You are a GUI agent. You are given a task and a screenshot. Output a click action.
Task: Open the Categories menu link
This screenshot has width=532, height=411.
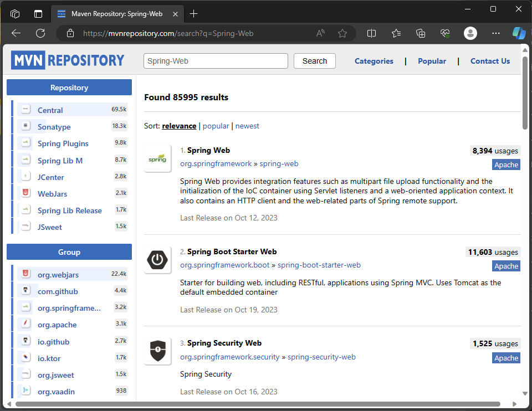pyautogui.click(x=374, y=61)
